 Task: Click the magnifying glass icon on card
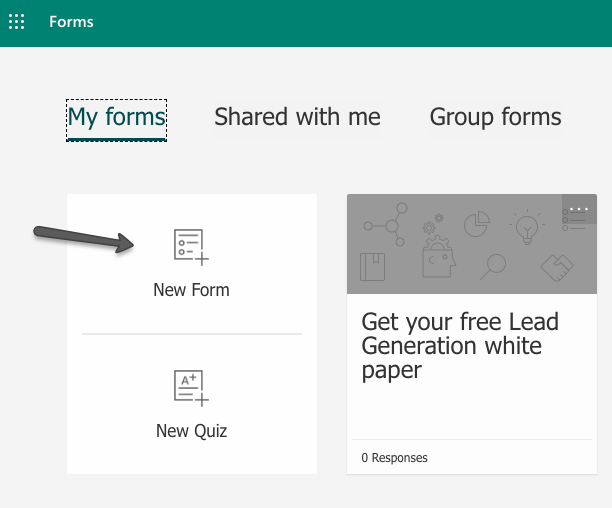tap(493, 265)
